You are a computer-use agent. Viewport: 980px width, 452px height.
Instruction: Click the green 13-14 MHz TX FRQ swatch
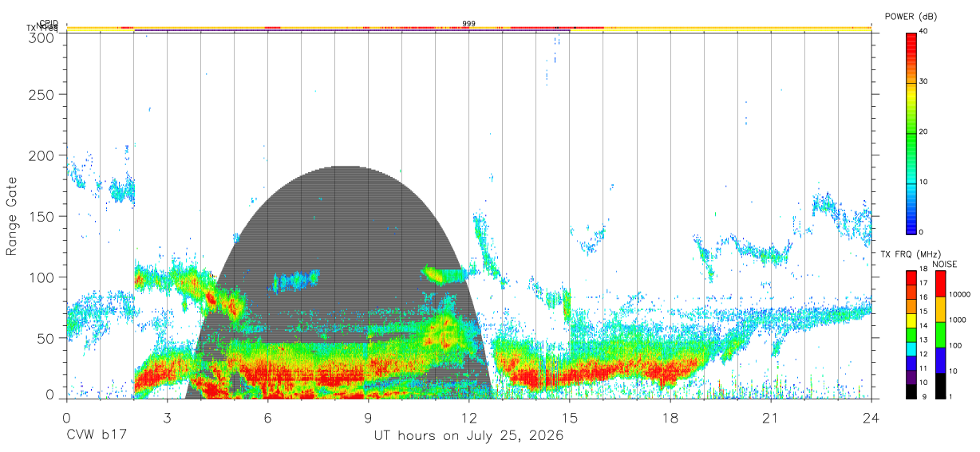pyautogui.click(x=911, y=334)
